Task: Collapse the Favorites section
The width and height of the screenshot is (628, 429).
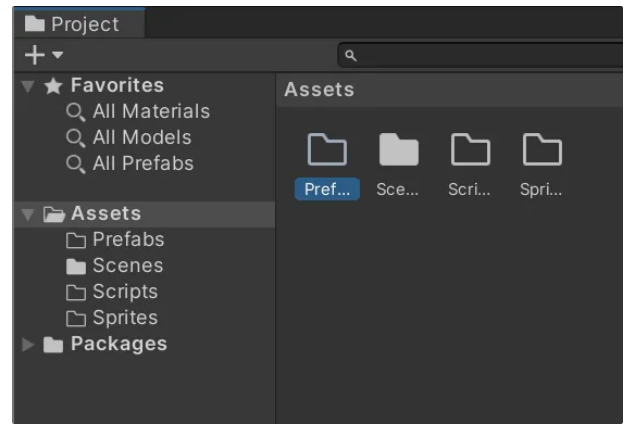Action: click(x=28, y=86)
